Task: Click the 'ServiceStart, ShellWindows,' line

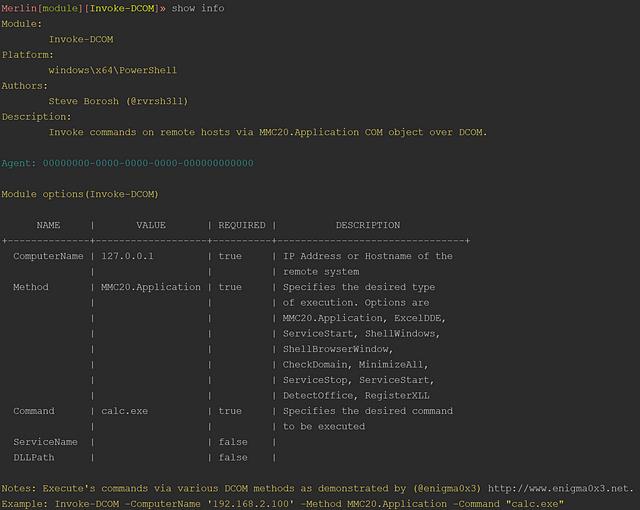Action: tap(362, 334)
